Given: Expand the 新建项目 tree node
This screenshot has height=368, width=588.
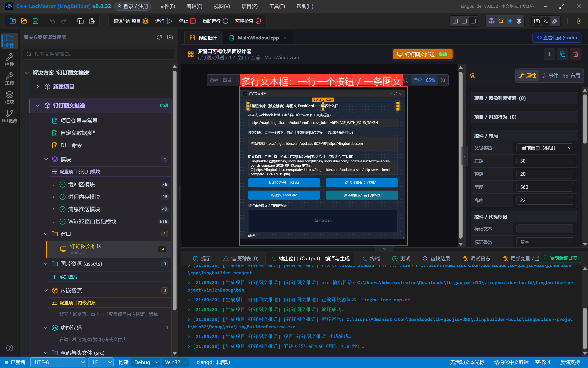Looking at the screenshot, I should pos(37,87).
